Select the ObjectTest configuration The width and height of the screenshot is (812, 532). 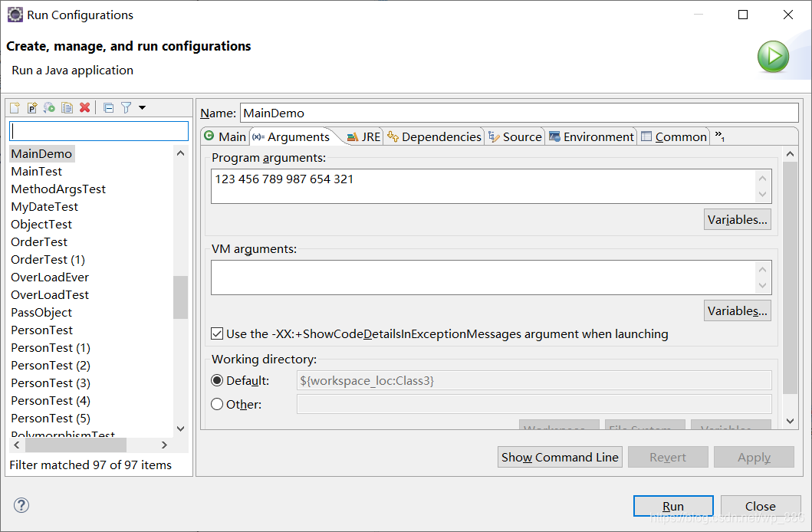point(41,224)
